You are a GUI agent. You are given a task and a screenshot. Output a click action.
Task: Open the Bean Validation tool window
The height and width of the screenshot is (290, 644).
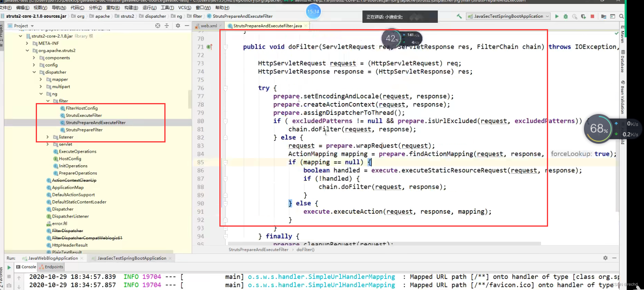(622, 97)
